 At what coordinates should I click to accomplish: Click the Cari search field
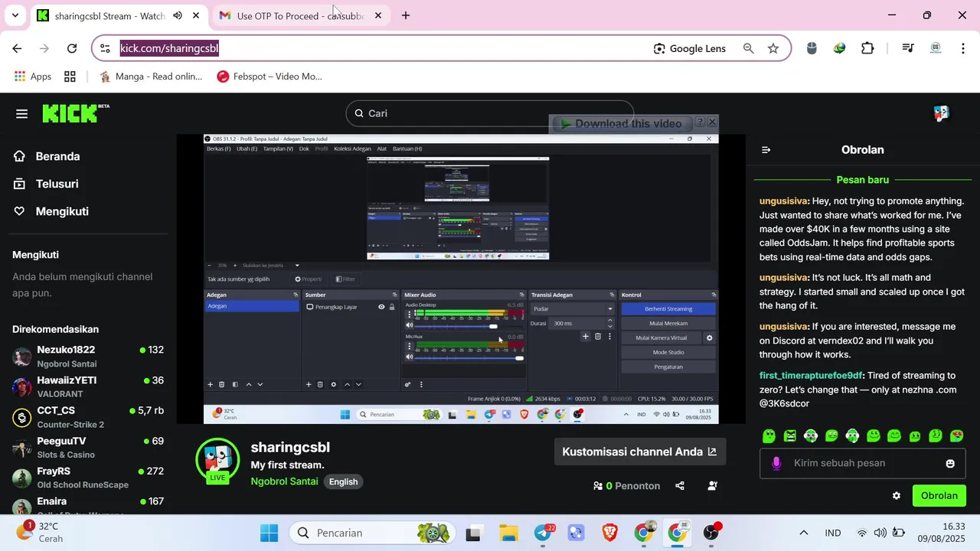[489, 113]
